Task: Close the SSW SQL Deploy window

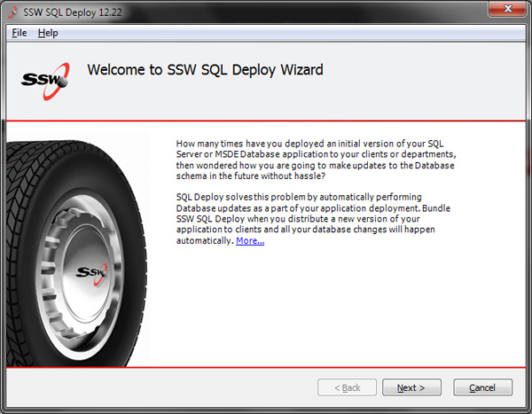Action: pos(507,9)
